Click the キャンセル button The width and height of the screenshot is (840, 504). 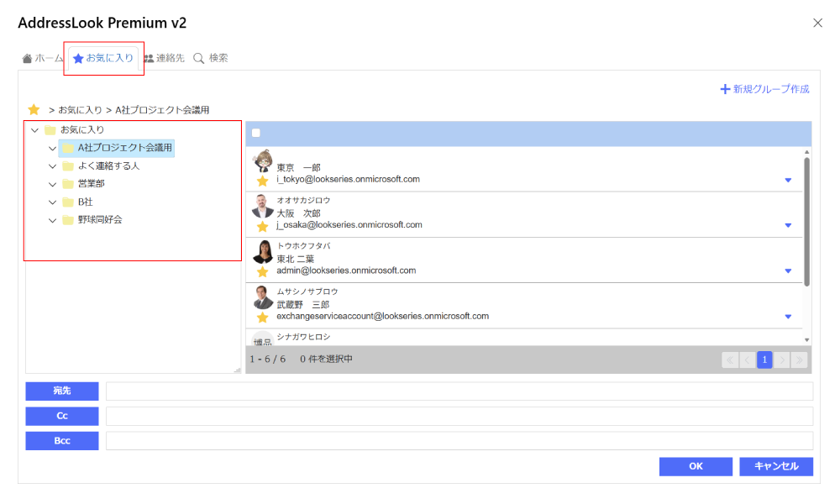(x=775, y=466)
